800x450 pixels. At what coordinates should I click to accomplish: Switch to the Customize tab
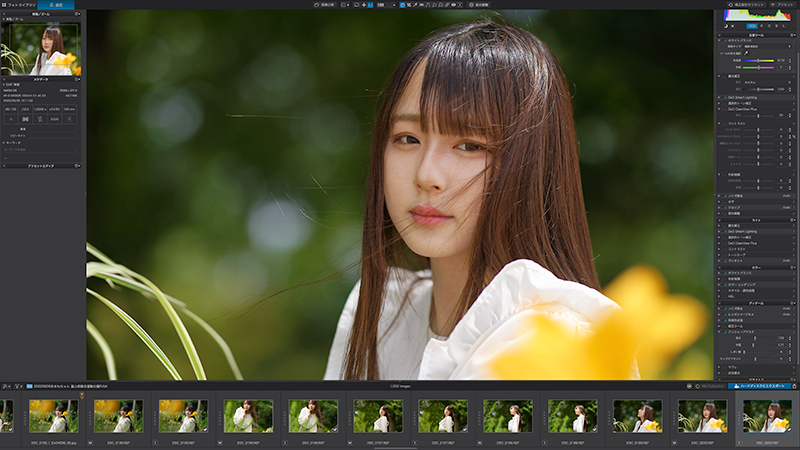tap(57, 5)
